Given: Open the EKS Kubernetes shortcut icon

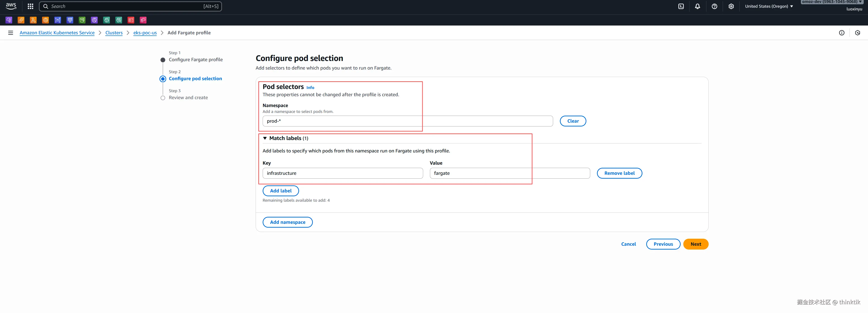Looking at the screenshot, I should pos(45,20).
